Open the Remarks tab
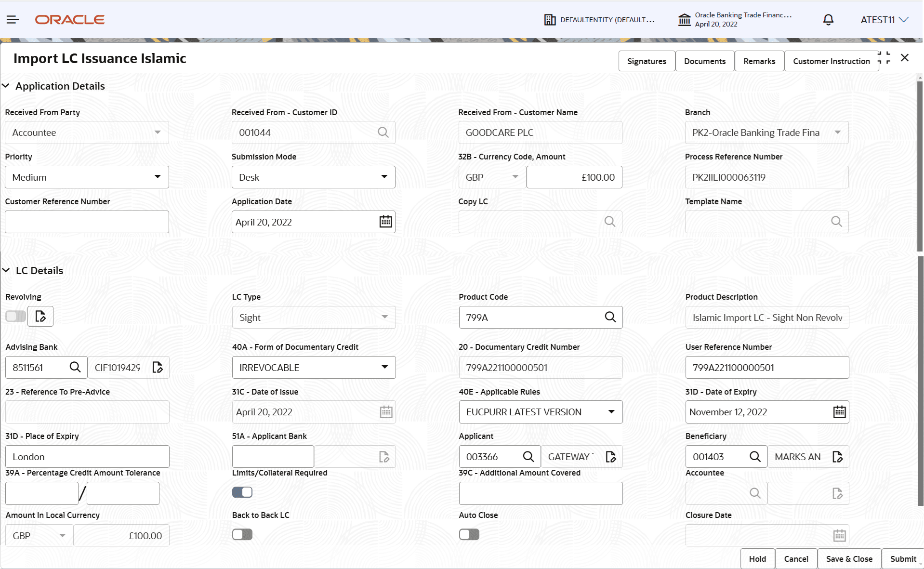The image size is (924, 569). click(x=759, y=61)
